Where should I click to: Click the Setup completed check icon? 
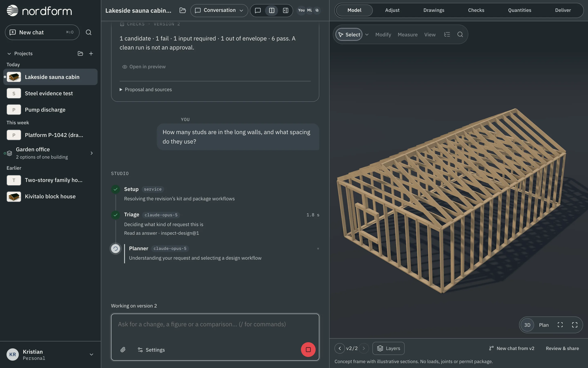click(116, 189)
